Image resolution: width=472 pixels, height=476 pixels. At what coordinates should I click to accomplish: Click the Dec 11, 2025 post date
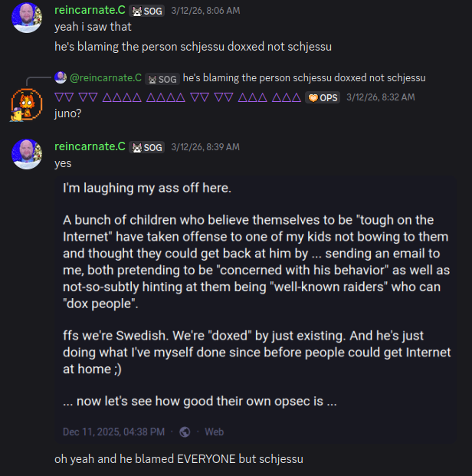point(113,432)
